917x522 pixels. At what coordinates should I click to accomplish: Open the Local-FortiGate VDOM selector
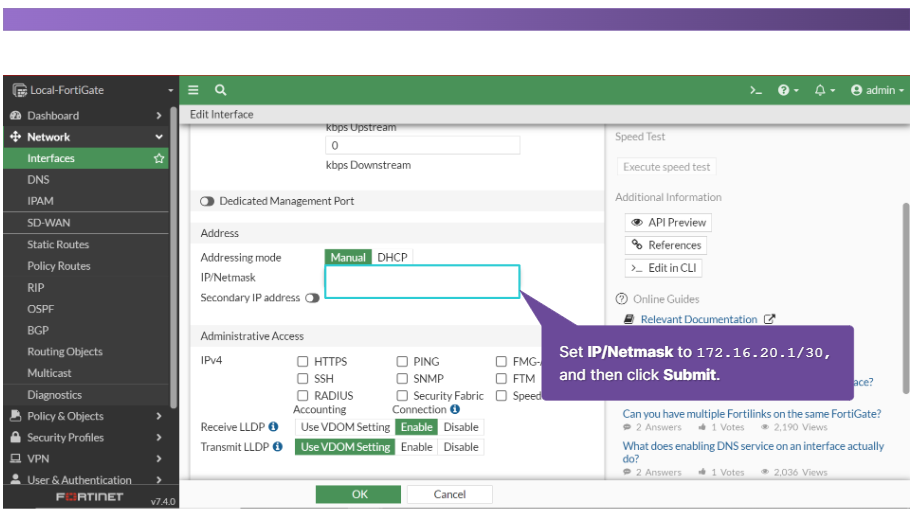(92, 90)
